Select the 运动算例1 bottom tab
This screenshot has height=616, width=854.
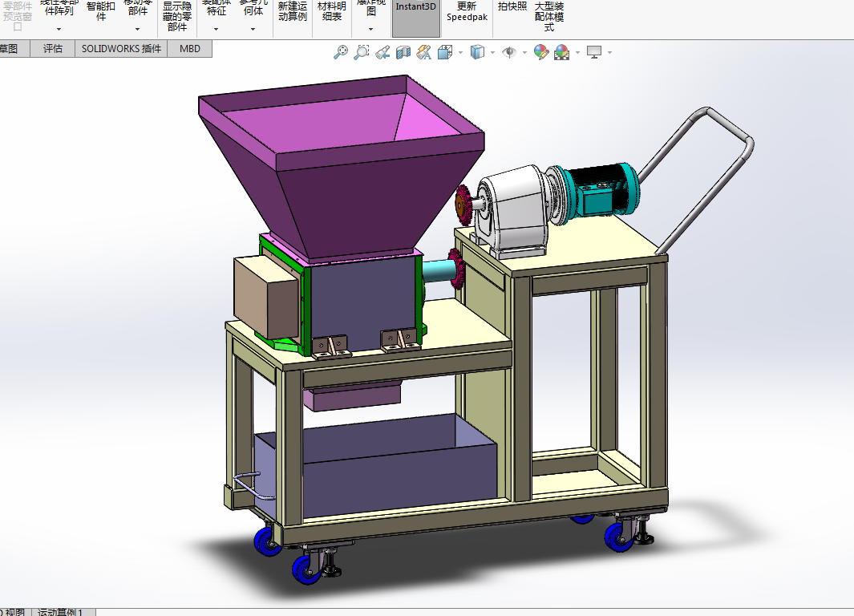click(x=63, y=612)
